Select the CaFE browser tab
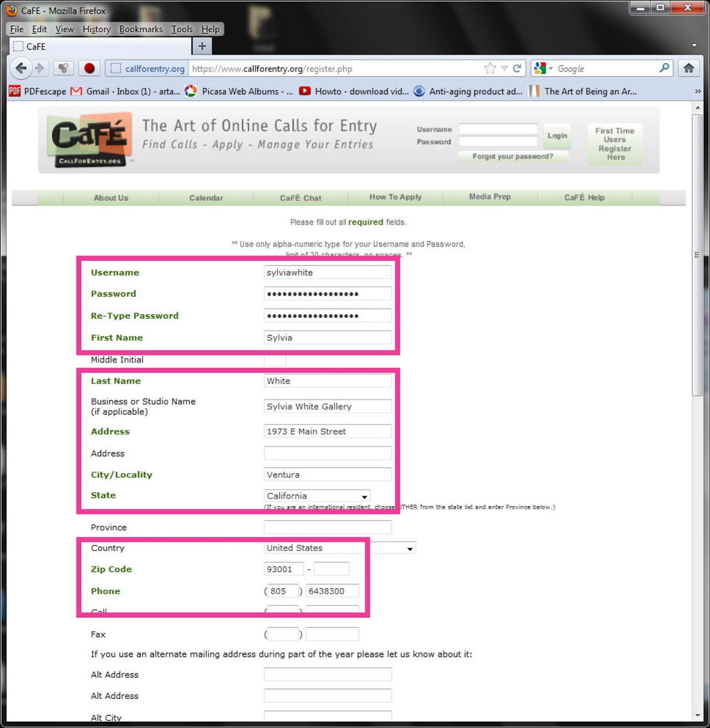Image resolution: width=710 pixels, height=728 pixels. click(x=100, y=46)
